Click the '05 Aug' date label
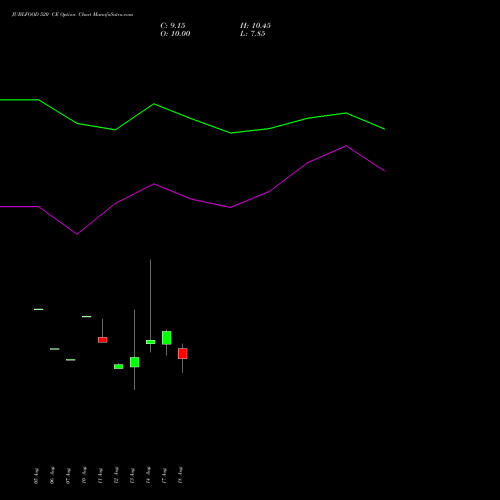This screenshot has width=500, height=500. (x=36, y=476)
